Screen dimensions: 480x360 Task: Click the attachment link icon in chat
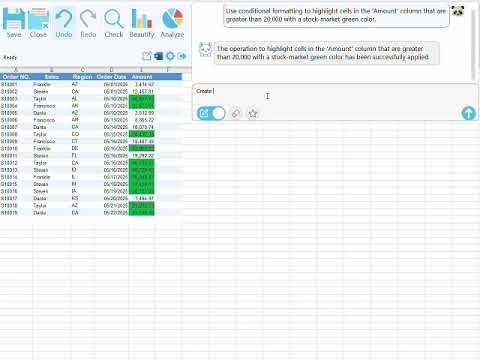click(235, 114)
